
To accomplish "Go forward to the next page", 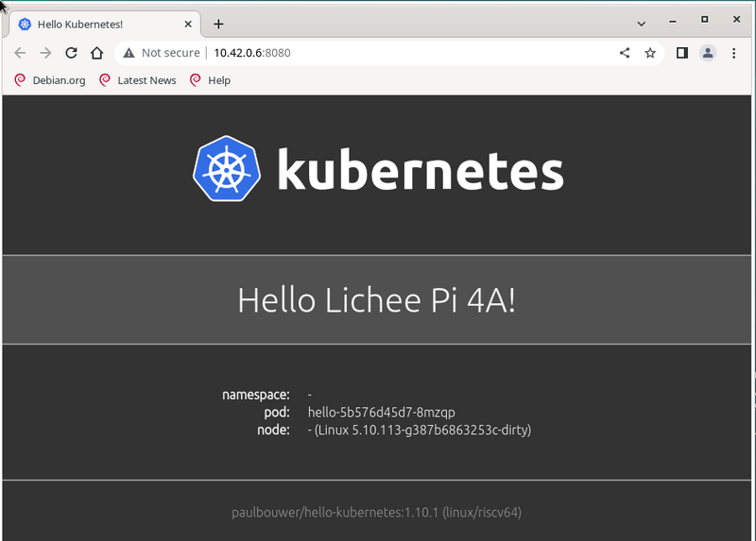I will click(45, 53).
